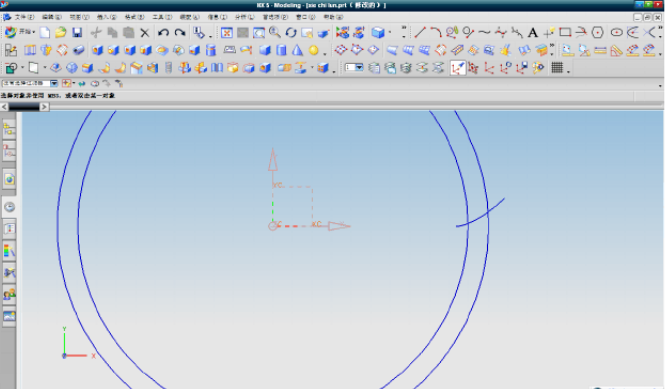Select the Ellipse curve tool
665x389 pixels.
tap(616, 32)
